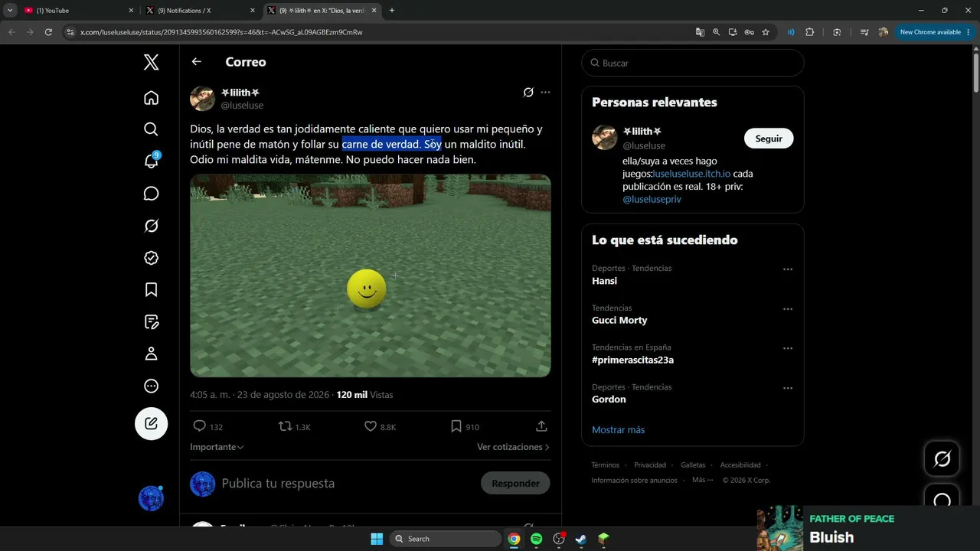The image size is (980, 551).
Task: Open the Home feed icon in sidebar
Action: click(152, 97)
